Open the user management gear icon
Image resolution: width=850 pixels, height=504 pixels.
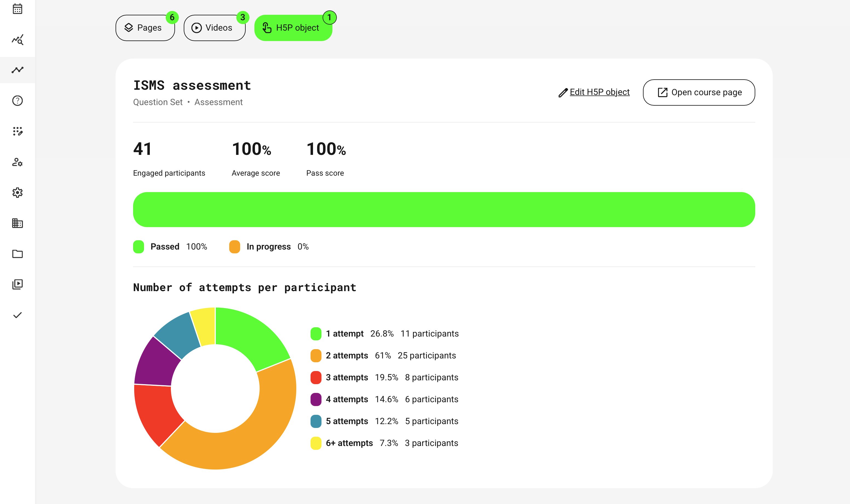tap(17, 162)
